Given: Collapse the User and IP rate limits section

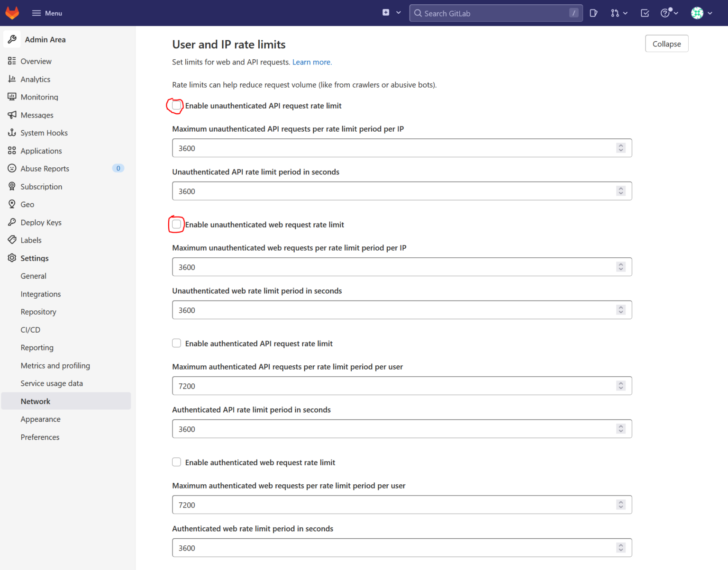Looking at the screenshot, I should pos(666,43).
